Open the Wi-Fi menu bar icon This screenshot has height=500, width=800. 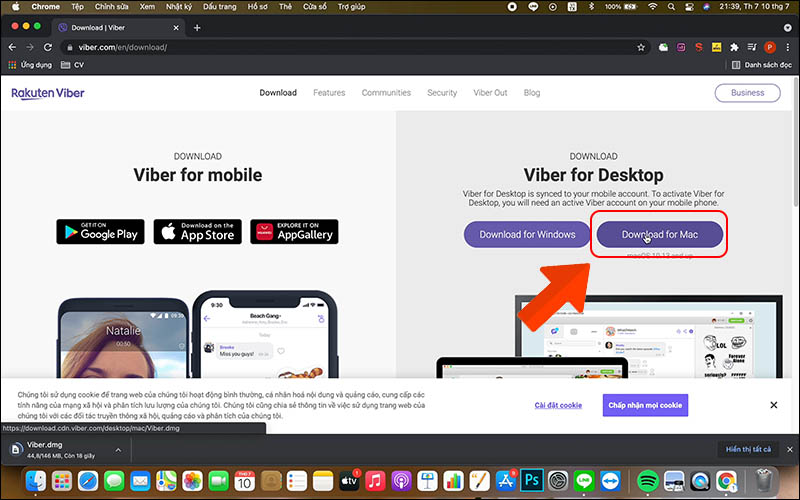click(653, 7)
